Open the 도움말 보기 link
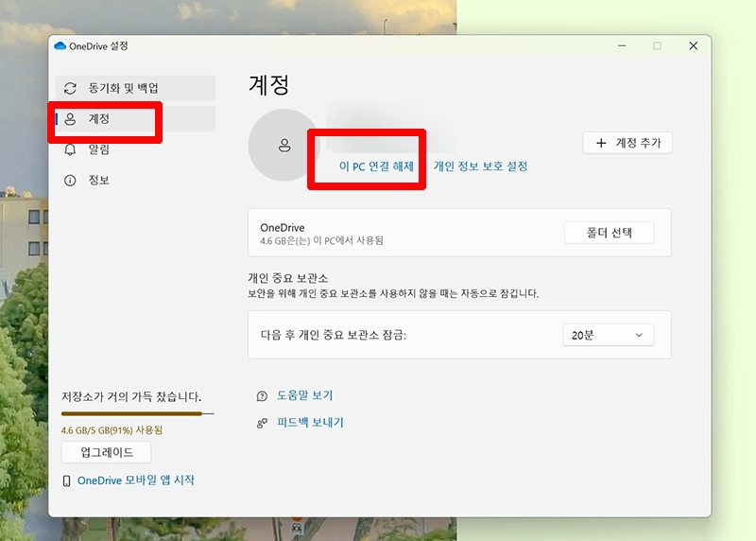 click(x=304, y=395)
